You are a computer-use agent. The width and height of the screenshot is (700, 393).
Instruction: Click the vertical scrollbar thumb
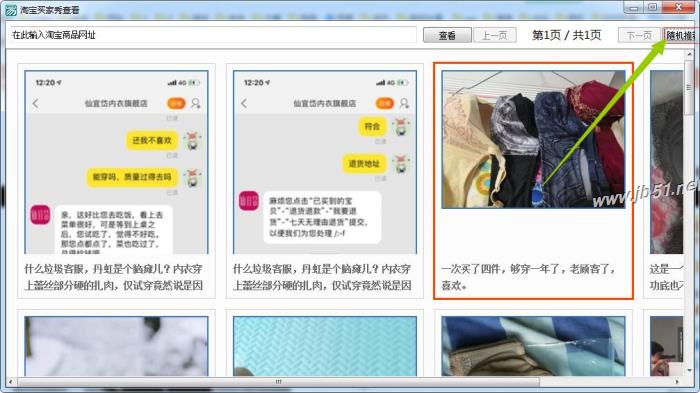pos(689,88)
